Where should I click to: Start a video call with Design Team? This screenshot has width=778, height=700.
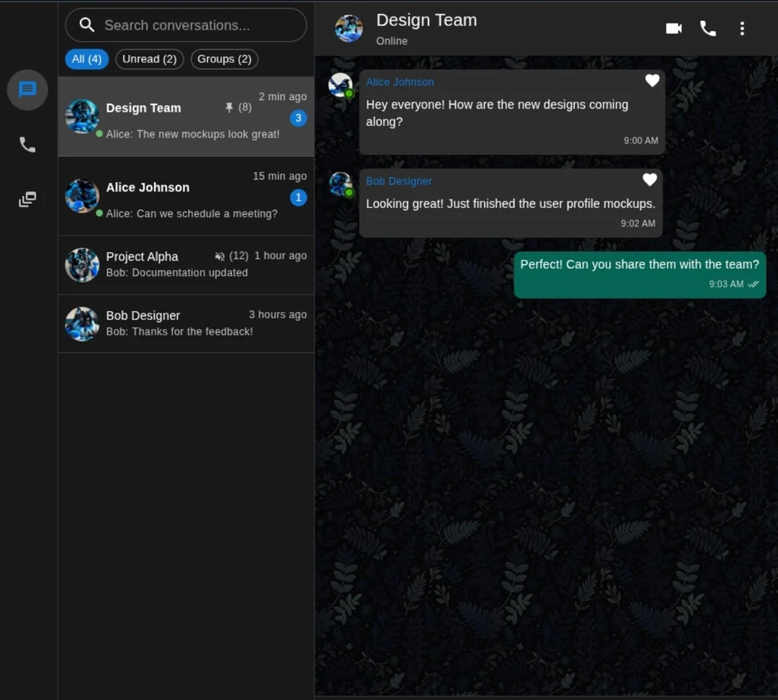coord(674,28)
